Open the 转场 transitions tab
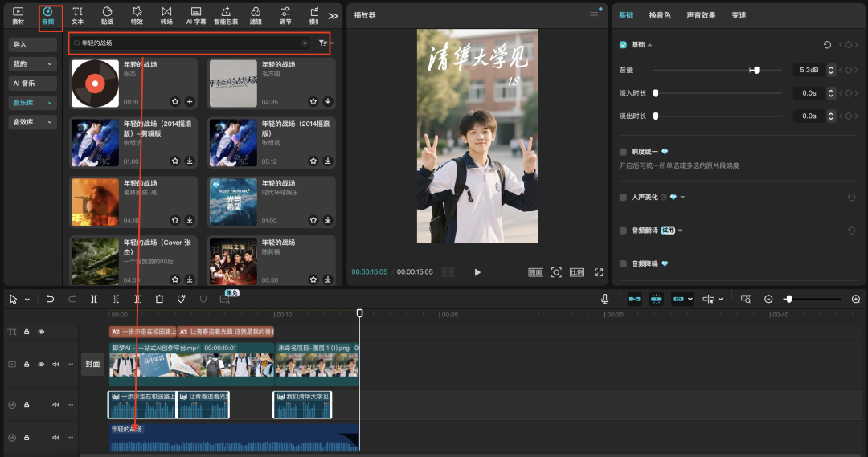The height and width of the screenshot is (457, 868). [x=166, y=15]
